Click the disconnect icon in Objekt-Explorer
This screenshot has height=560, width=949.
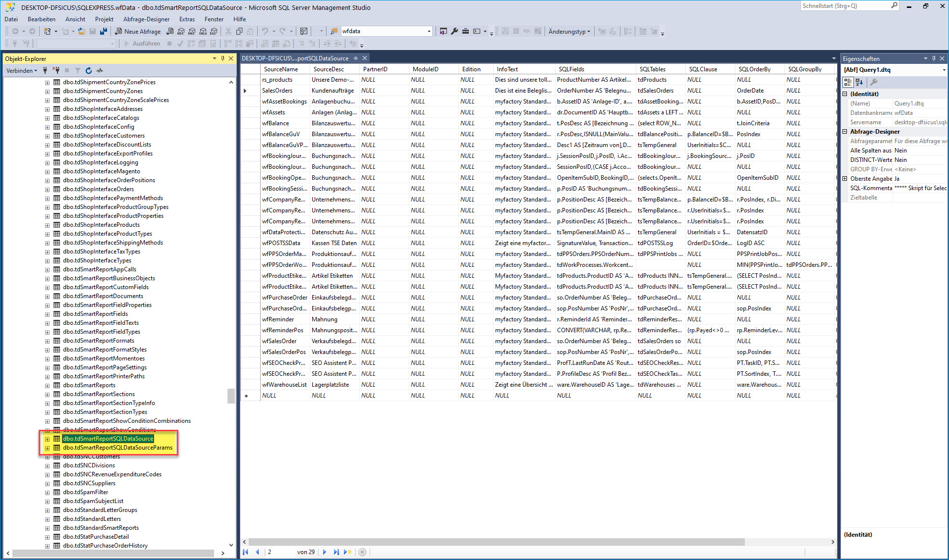[56, 71]
